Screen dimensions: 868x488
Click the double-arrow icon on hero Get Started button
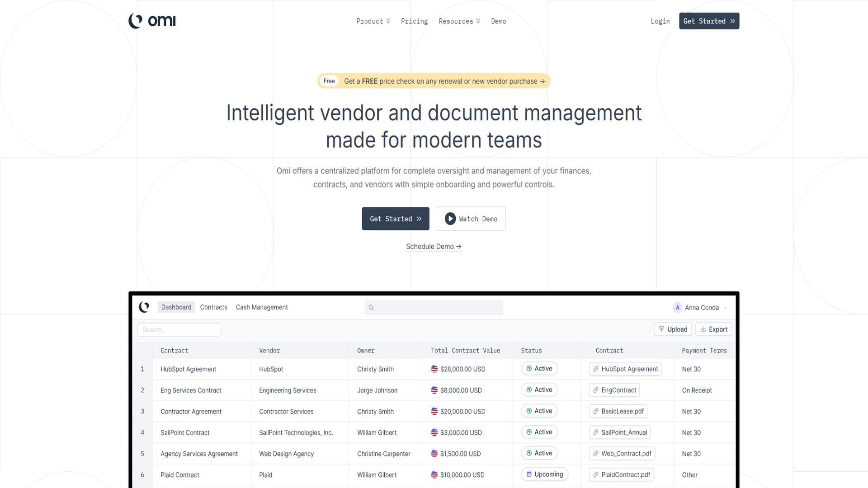pos(419,219)
